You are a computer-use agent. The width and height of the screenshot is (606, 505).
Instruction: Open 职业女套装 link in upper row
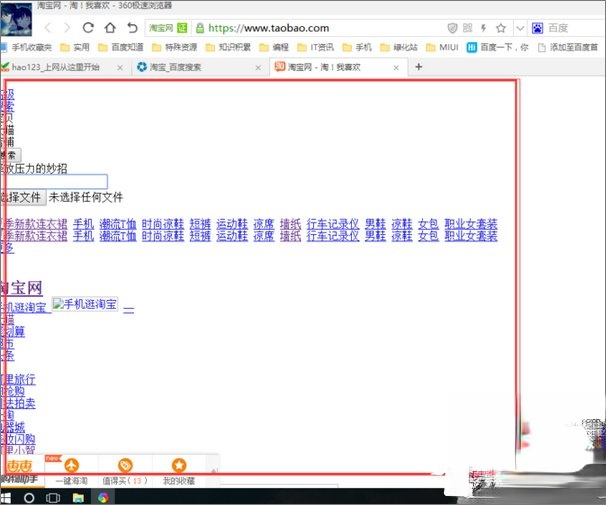point(471,224)
